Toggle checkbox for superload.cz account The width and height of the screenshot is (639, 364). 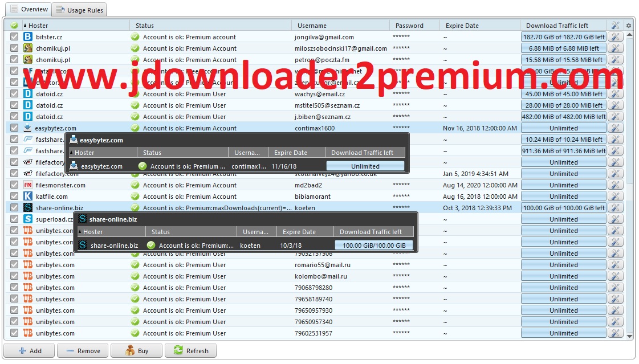coord(14,219)
